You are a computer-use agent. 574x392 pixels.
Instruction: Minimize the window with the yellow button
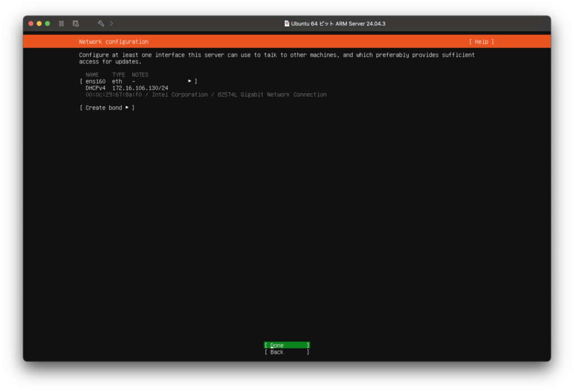point(39,24)
